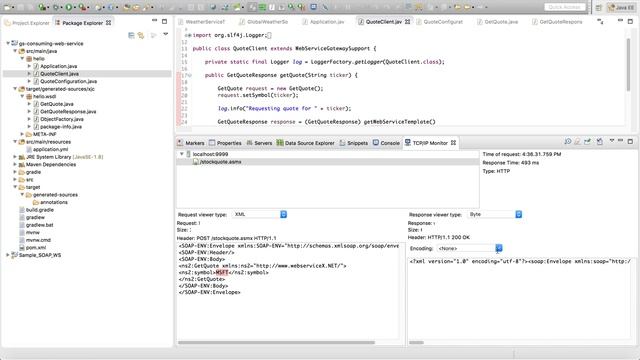
Task: Click the clear icon in TCP/IP Monitor
Action: point(578,142)
